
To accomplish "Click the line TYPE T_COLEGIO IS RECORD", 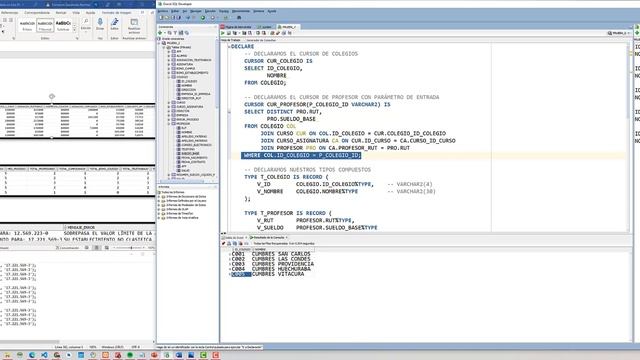I will [x=286, y=177].
